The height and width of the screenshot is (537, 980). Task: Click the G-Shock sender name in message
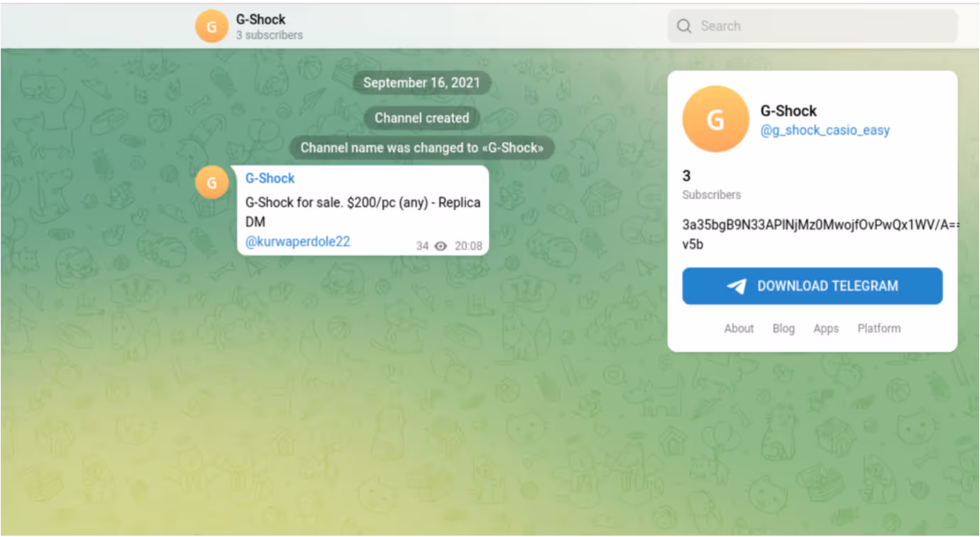tap(270, 178)
